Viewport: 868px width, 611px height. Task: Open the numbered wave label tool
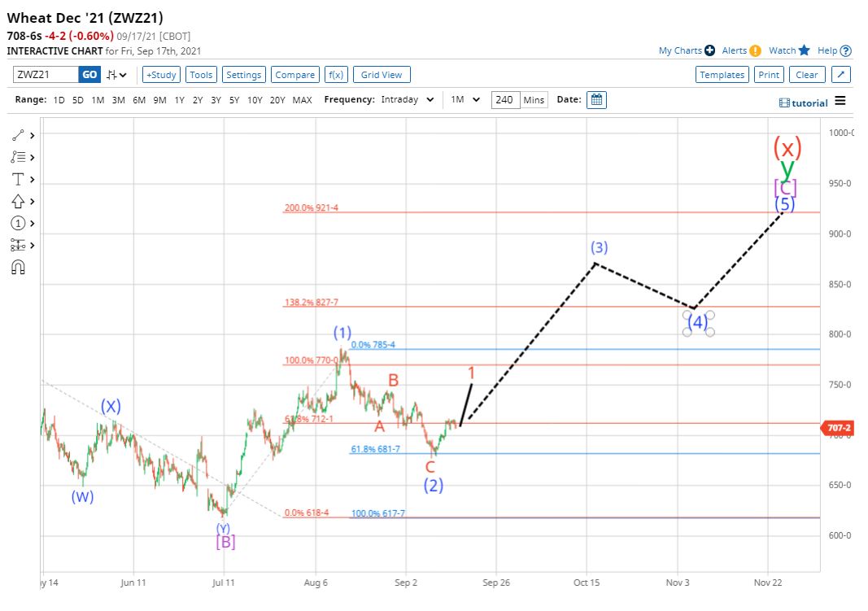point(18,223)
